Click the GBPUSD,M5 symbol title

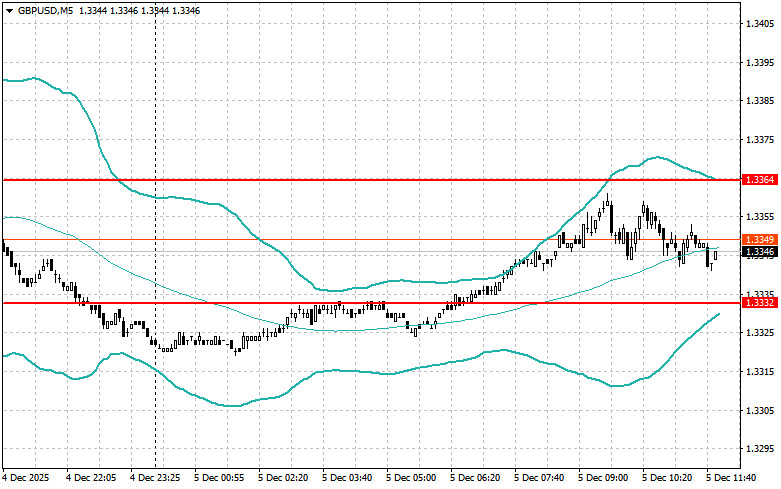point(45,11)
